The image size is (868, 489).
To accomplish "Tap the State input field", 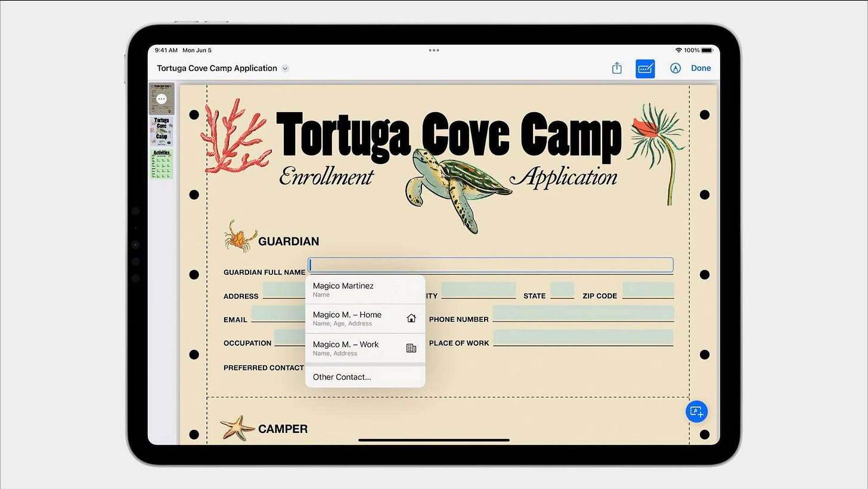I will (562, 290).
